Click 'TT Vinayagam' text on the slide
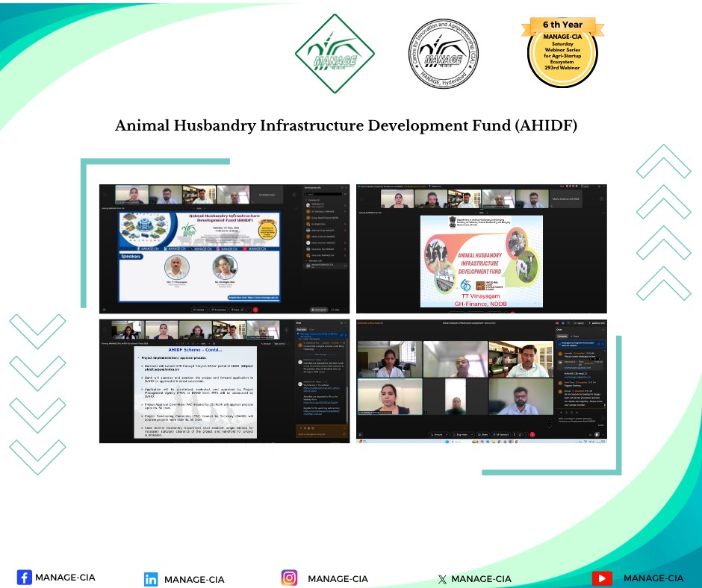 pyautogui.click(x=480, y=295)
